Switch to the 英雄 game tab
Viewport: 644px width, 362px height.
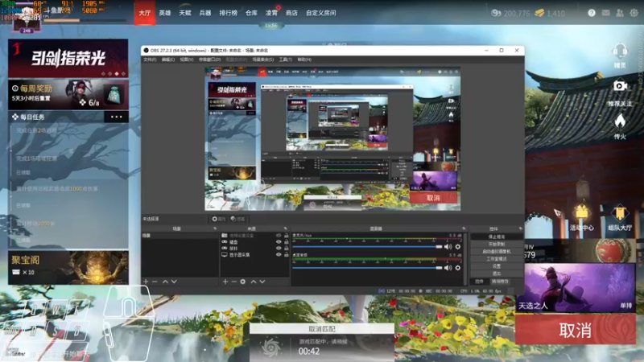(x=165, y=13)
